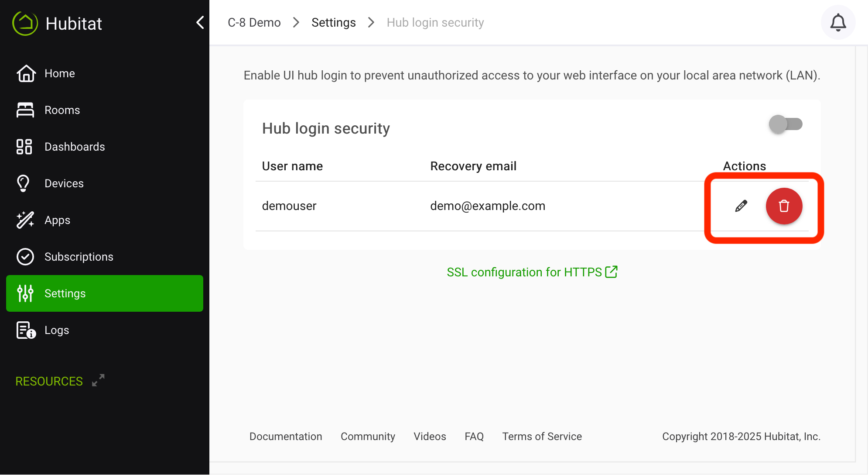Open the Community footer link
Image resolution: width=868 pixels, height=475 pixels.
pyautogui.click(x=368, y=436)
